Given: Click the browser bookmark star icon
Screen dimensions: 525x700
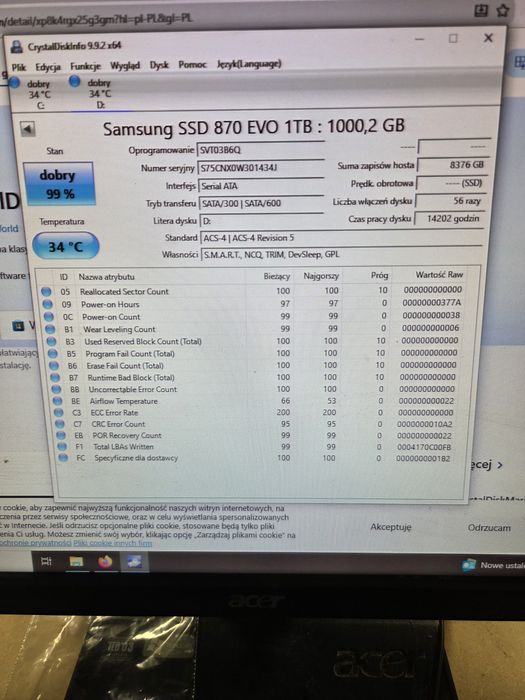Looking at the screenshot, I should (503, 10).
